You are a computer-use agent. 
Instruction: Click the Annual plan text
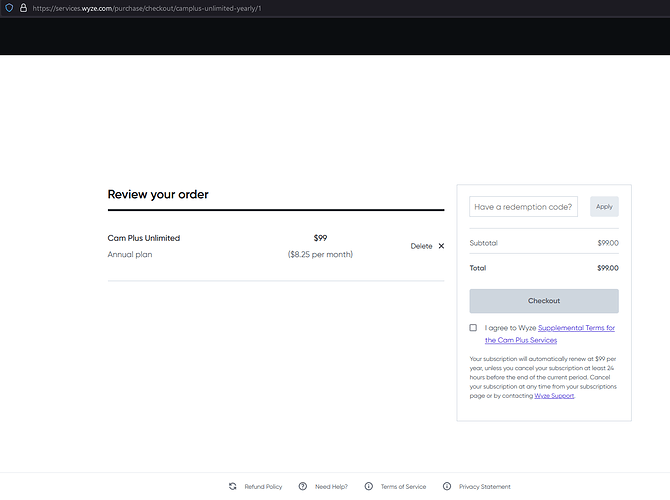pyautogui.click(x=130, y=254)
